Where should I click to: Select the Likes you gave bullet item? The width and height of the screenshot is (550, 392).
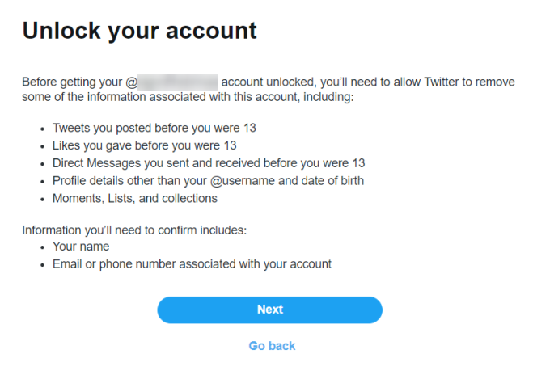point(144,145)
